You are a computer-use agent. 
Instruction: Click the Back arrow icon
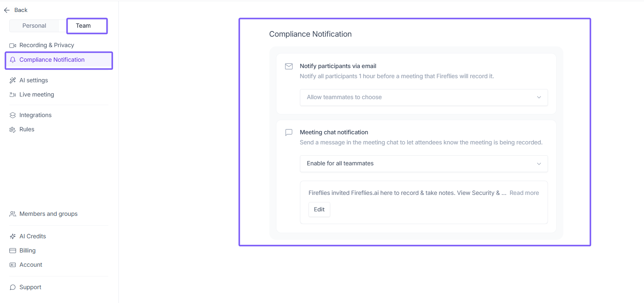click(x=7, y=10)
